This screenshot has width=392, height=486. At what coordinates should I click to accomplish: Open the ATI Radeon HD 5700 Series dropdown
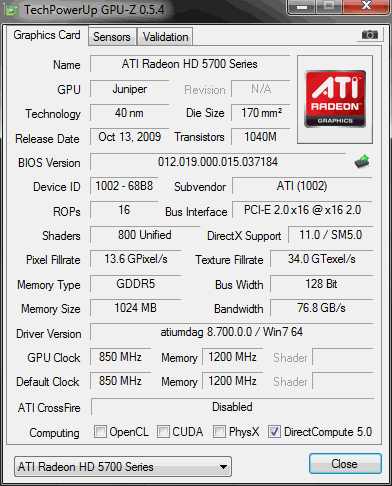pos(123,466)
